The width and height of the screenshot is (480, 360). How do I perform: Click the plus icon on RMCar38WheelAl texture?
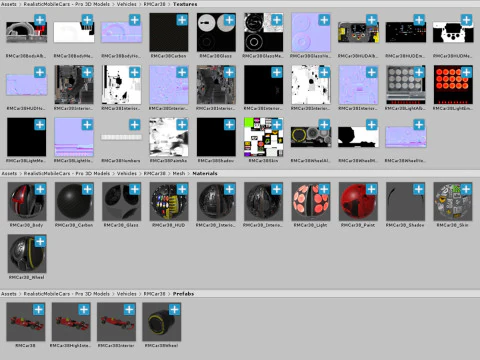point(324,125)
